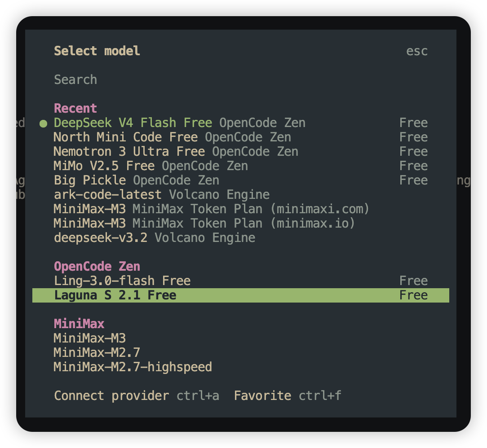Choose deepseek-v3.2 Volcano Engine
The width and height of the screenshot is (487, 448).
[241, 237]
